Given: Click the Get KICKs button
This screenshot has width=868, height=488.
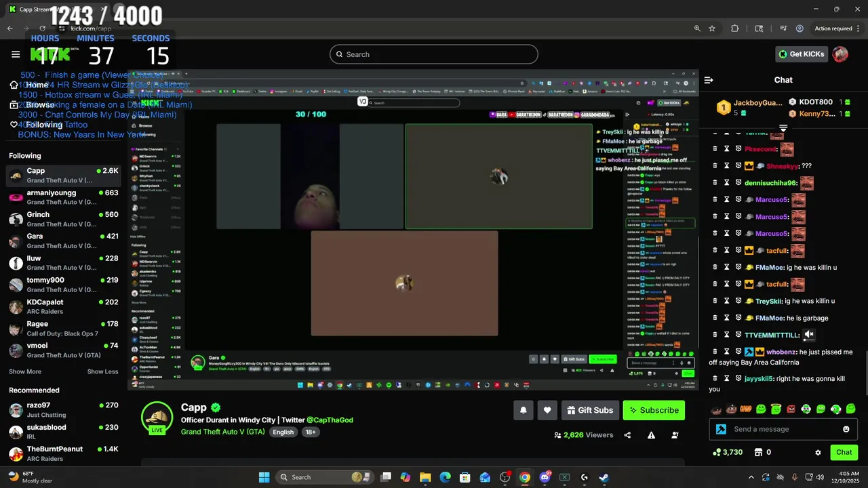Looking at the screenshot, I should pos(801,54).
